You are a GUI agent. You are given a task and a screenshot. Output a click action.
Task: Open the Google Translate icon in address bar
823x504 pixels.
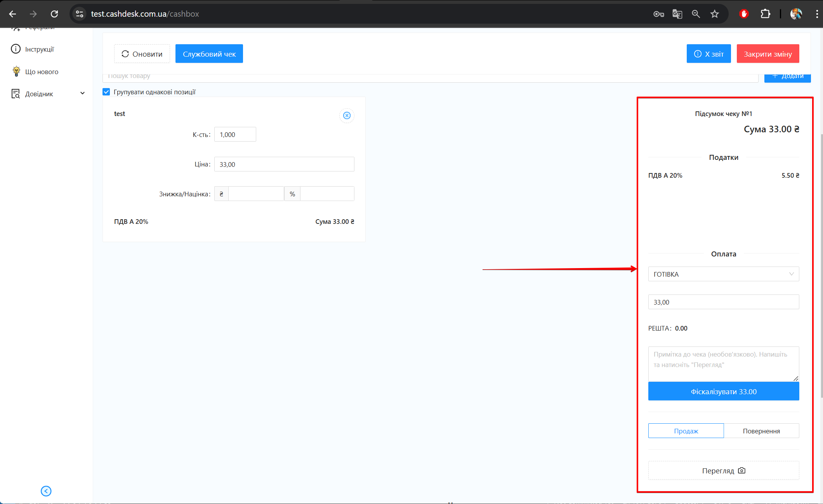(677, 14)
